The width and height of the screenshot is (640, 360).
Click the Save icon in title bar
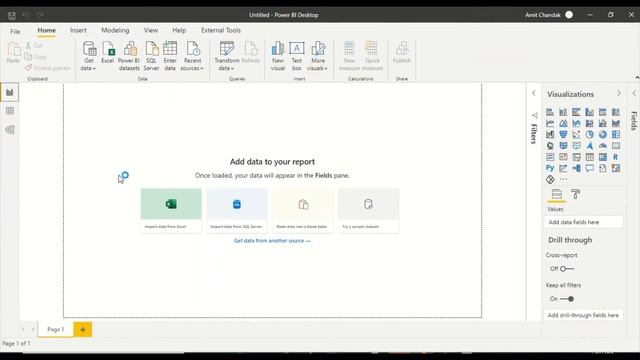click(x=12, y=16)
